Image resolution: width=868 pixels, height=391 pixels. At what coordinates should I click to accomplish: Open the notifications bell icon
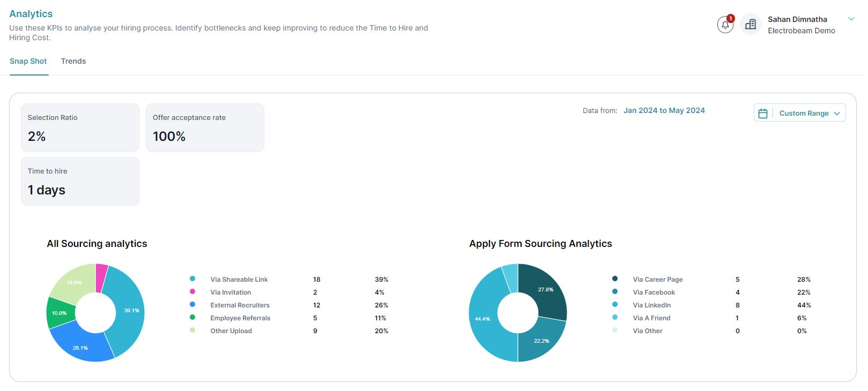(x=725, y=25)
